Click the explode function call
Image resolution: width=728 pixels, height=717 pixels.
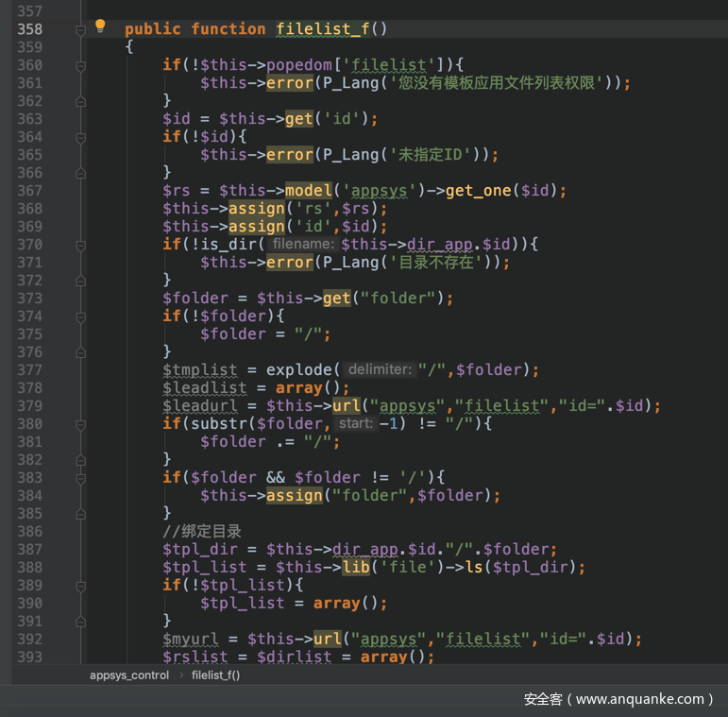pos(299,370)
